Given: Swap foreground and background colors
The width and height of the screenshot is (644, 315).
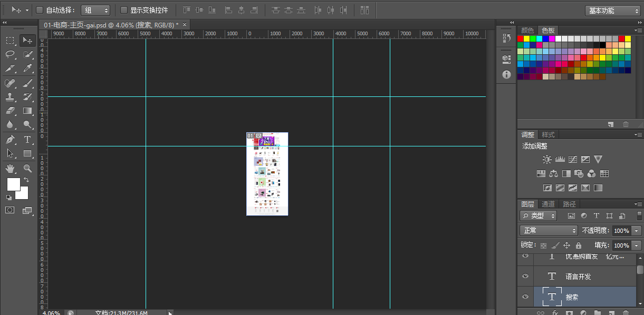Looking at the screenshot, I should 26,180.
